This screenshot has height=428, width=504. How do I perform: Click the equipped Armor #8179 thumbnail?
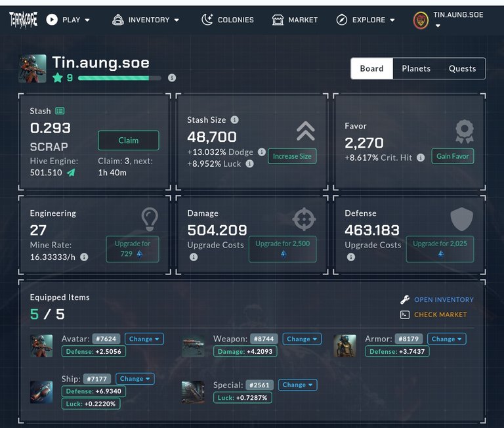click(345, 346)
